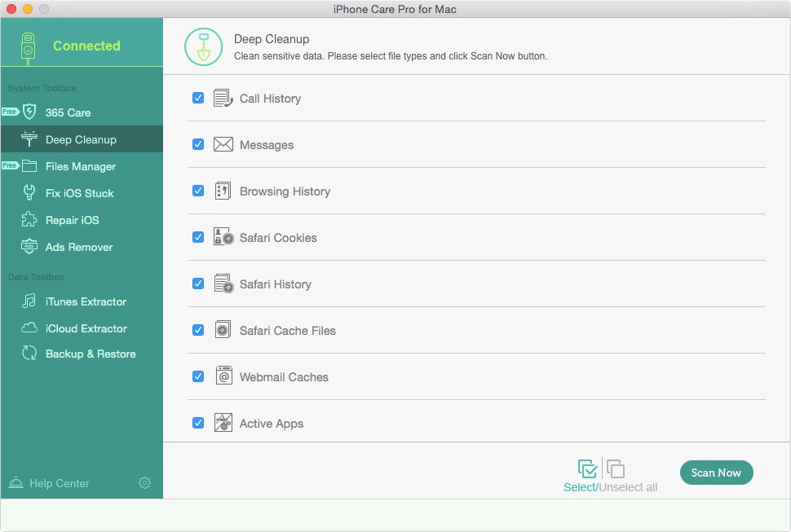Click the Scan Now button
This screenshot has width=791, height=532.
click(716, 473)
